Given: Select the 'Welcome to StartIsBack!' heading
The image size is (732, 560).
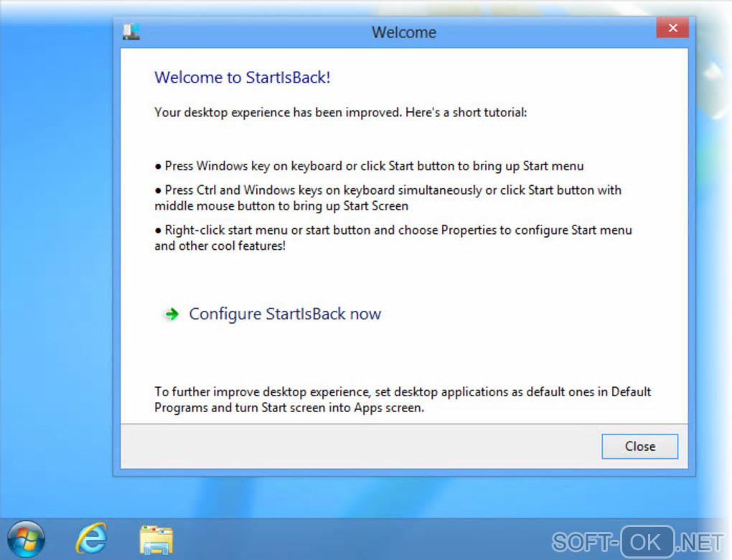Looking at the screenshot, I should pyautogui.click(x=243, y=78).
